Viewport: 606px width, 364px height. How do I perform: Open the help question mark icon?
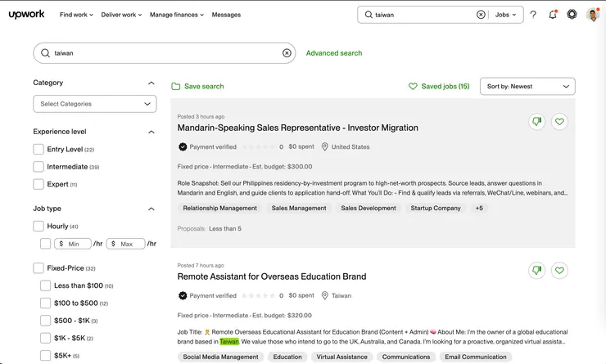click(x=533, y=15)
